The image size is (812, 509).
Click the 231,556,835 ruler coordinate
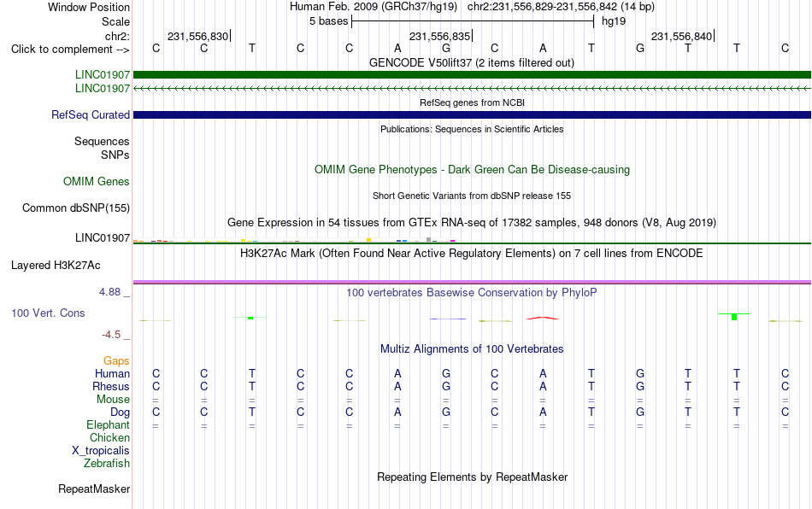coord(439,36)
